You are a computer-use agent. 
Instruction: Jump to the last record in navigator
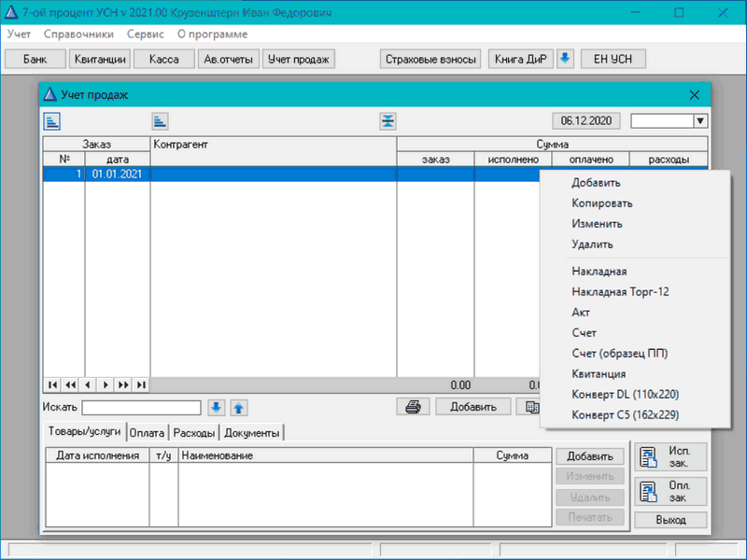[141, 385]
